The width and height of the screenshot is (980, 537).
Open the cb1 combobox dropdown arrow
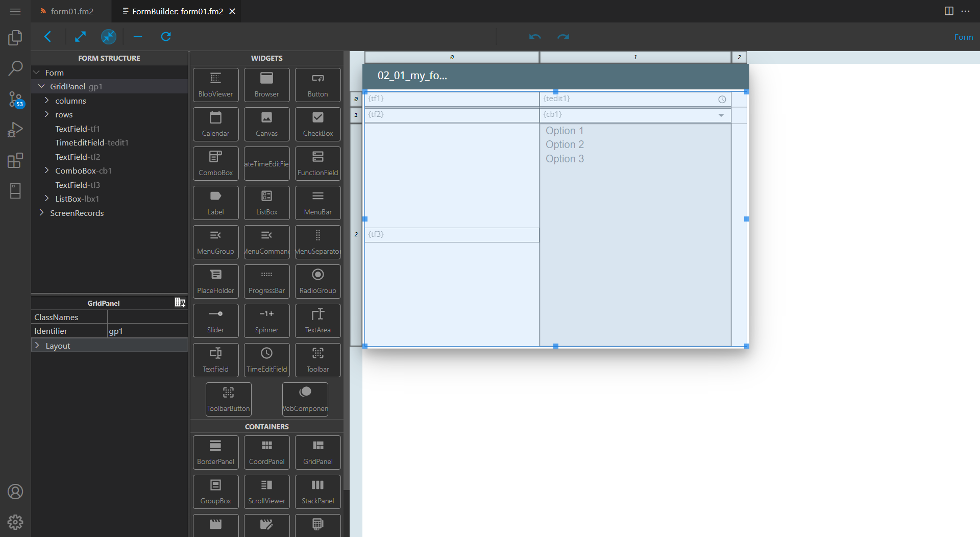tap(721, 115)
